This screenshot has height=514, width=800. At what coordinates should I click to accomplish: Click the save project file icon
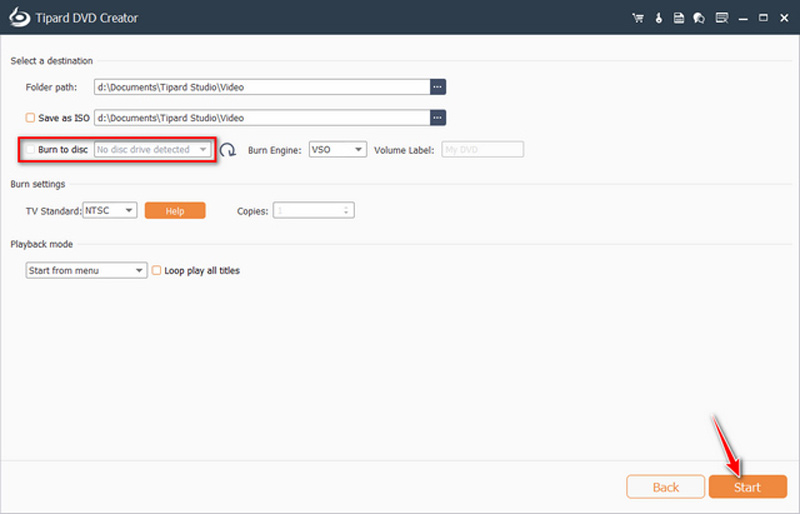[679, 18]
